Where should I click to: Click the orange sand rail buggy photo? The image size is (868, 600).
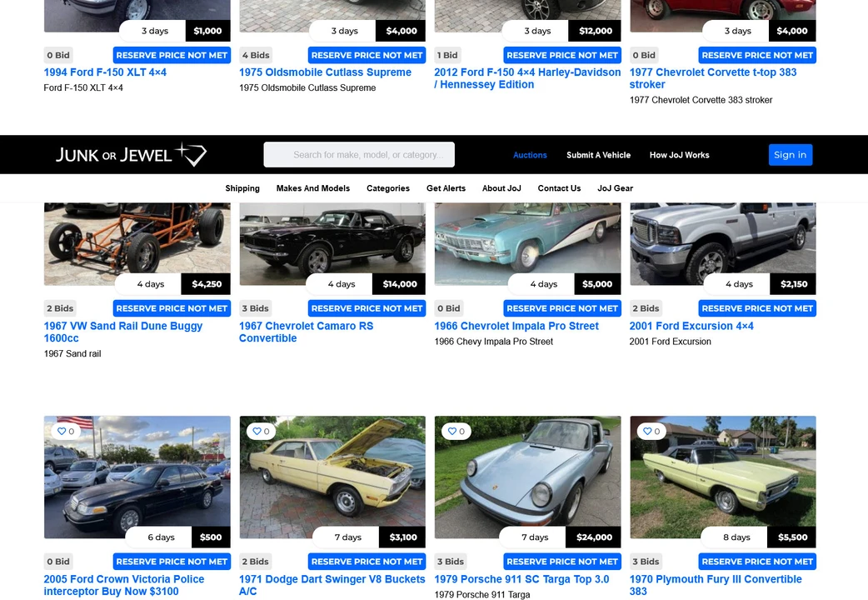click(x=137, y=244)
